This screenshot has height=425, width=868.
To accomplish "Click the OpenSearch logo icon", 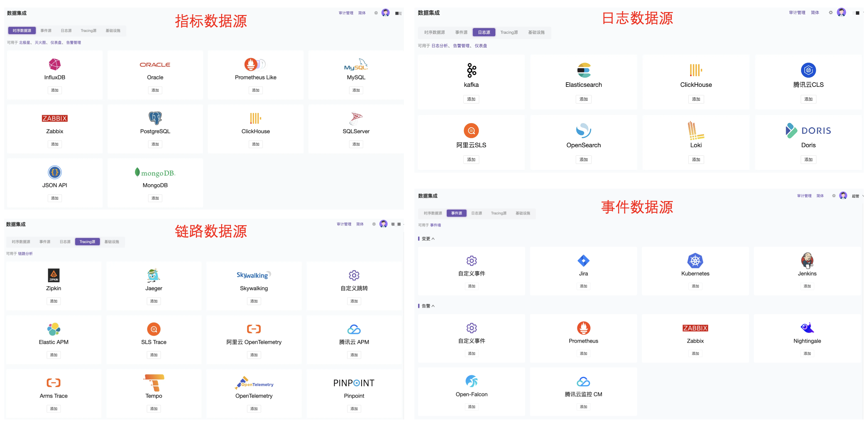I will click(x=583, y=131).
